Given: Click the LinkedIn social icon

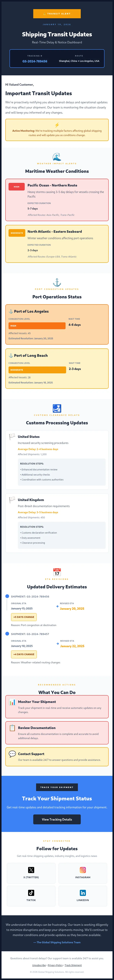Looking at the screenshot, I should click(x=83, y=893).
